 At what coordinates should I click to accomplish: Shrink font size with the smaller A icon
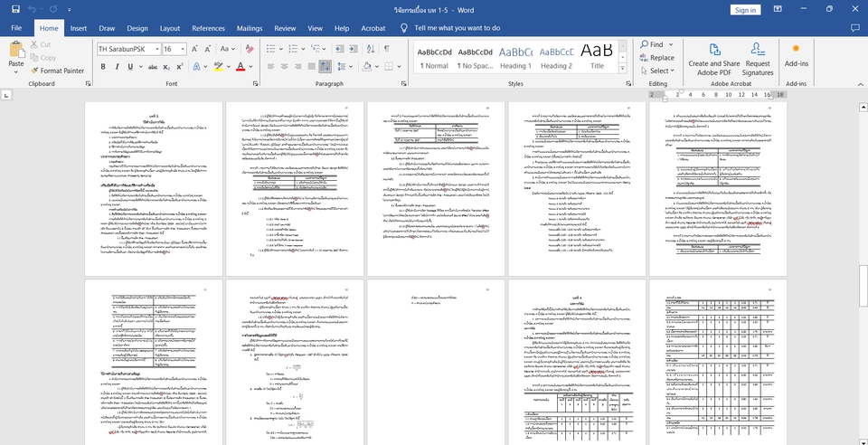[209, 49]
